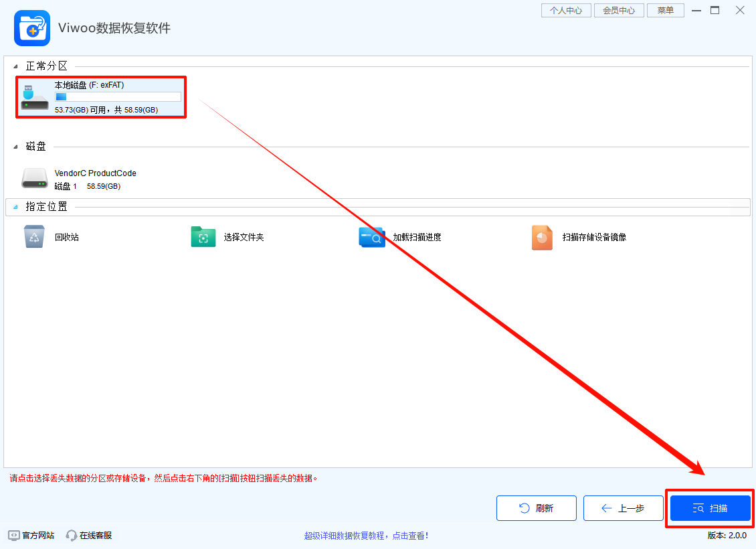The height and width of the screenshot is (549, 756).
Task: Open the detailed data recovery tutorial link
Action: click(x=366, y=536)
